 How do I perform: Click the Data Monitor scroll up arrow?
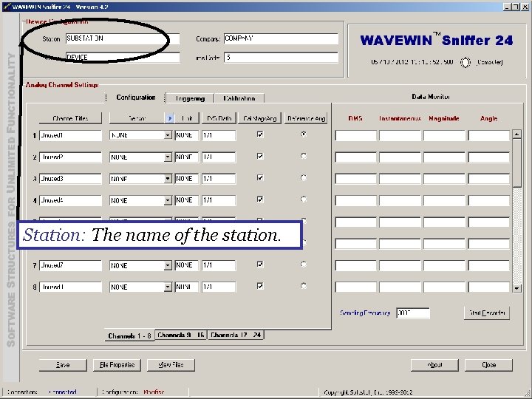tap(516, 134)
